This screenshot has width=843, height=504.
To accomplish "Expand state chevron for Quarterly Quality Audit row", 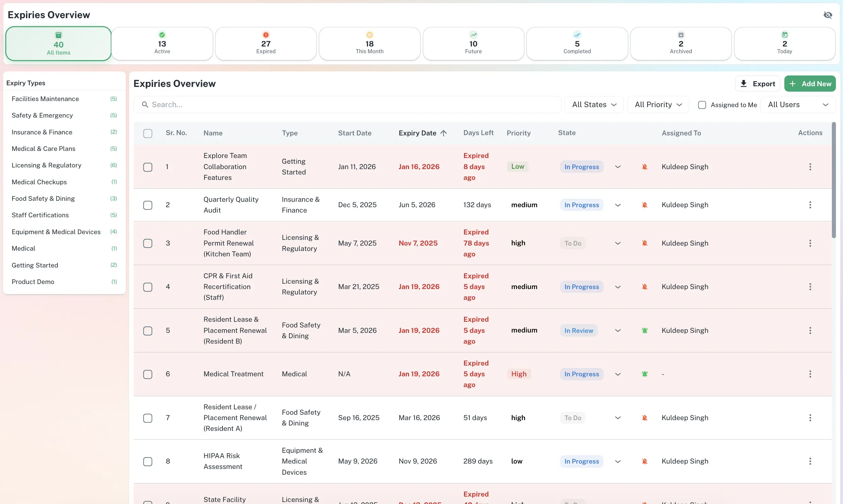I will tap(618, 205).
